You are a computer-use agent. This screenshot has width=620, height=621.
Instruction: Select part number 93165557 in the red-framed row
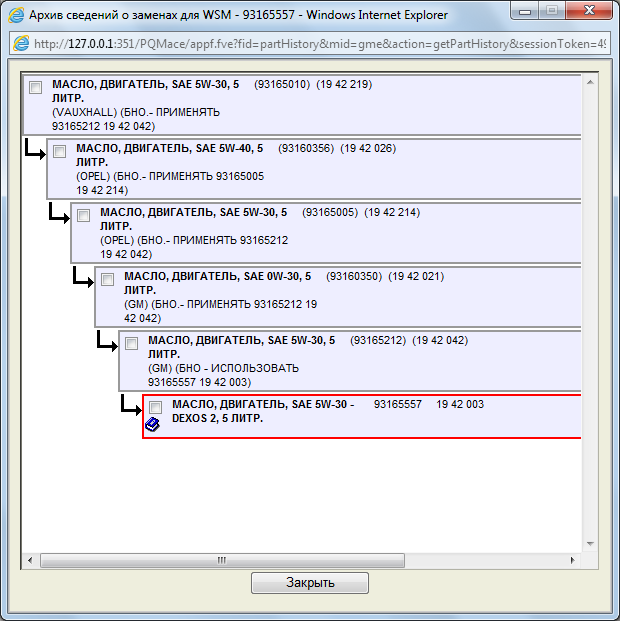pyautogui.click(x=398, y=404)
